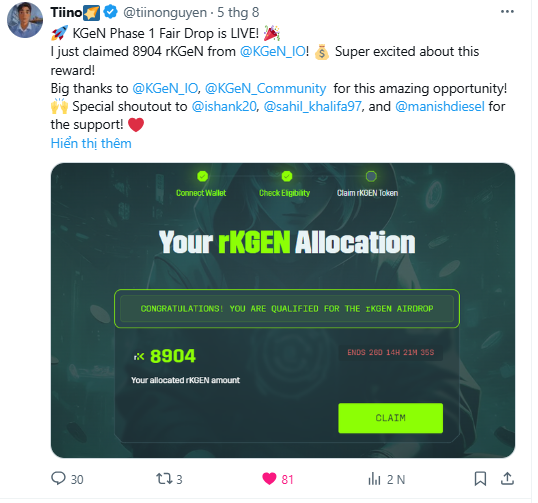
Task: Visit the @ishank20 profile link
Action: click(224, 107)
